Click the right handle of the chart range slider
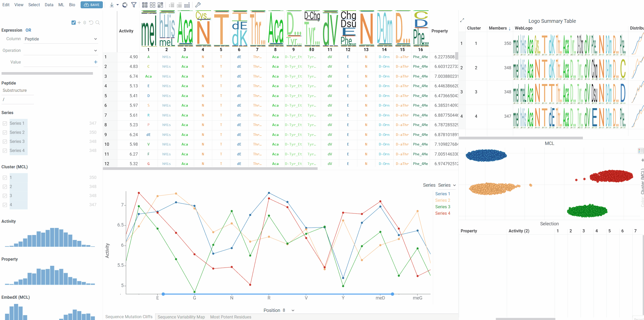 coord(392,294)
